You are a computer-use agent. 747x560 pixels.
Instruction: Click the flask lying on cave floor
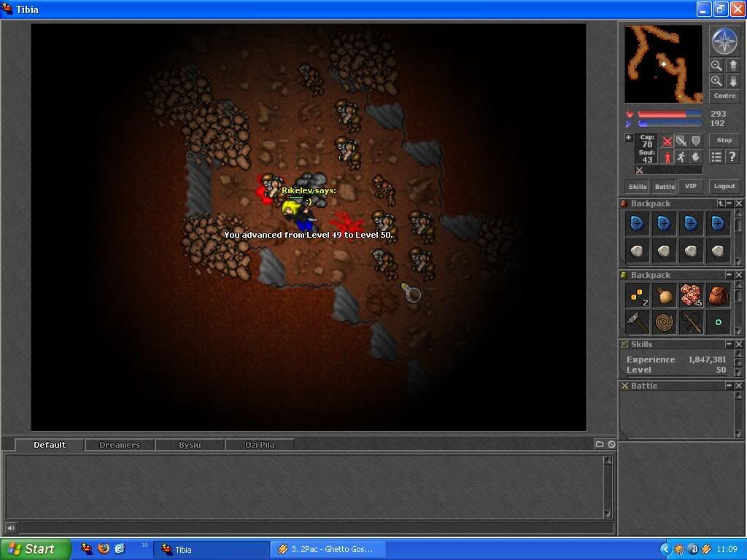pyautogui.click(x=411, y=292)
